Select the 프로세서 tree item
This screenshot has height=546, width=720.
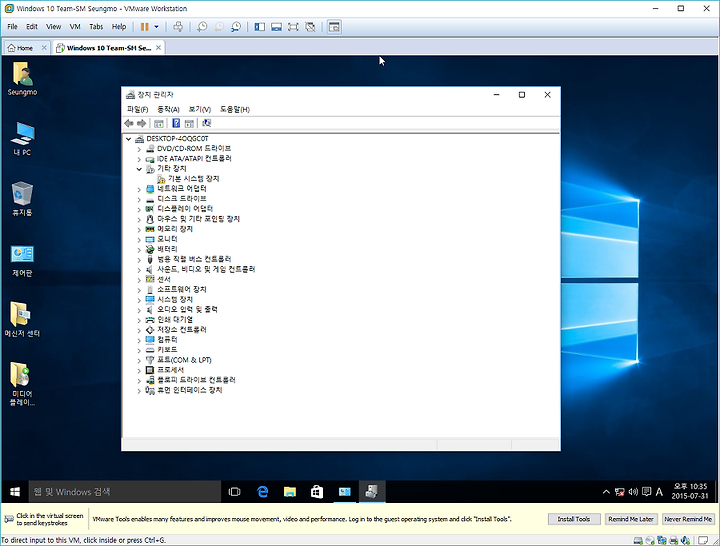click(x=170, y=370)
